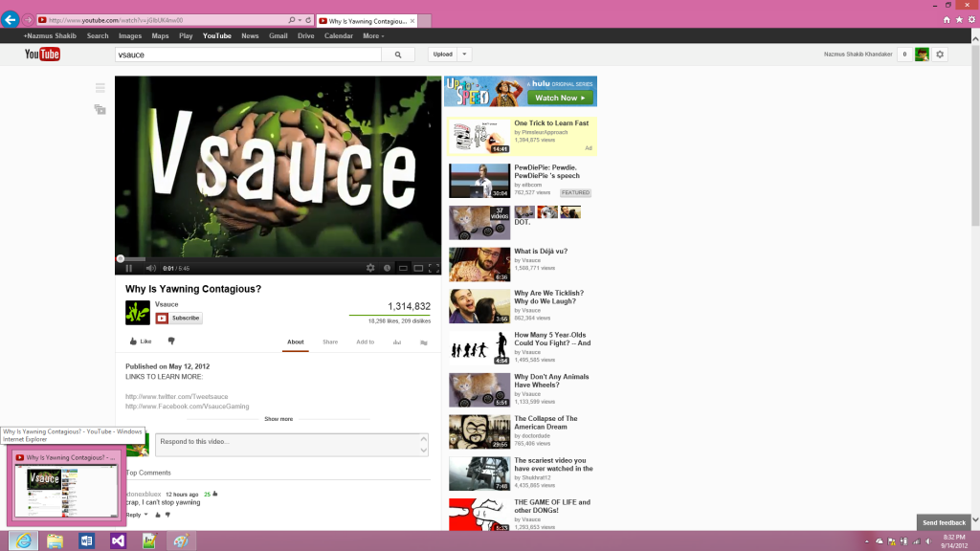Switch player to large size view
The width and height of the screenshot is (980, 551).
[x=418, y=268]
